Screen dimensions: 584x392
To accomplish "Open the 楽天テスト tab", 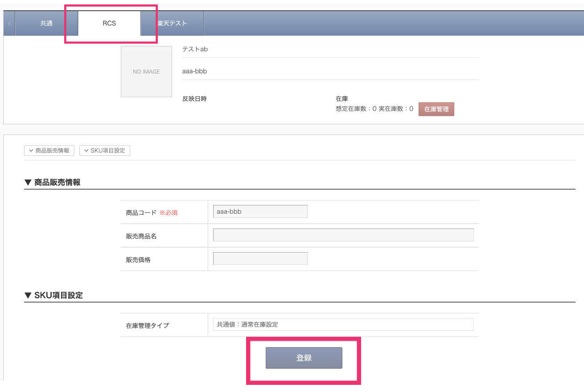I will pyautogui.click(x=173, y=23).
